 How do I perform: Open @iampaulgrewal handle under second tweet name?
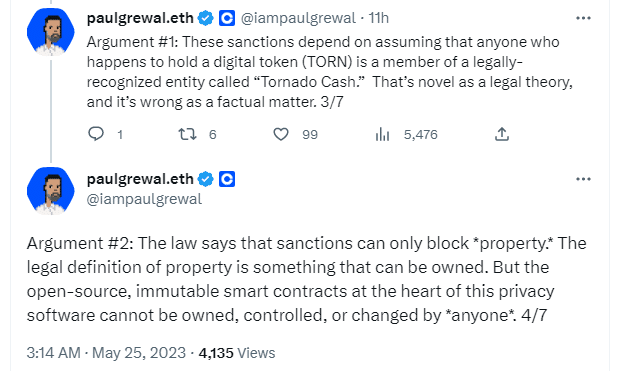pyautogui.click(x=144, y=199)
